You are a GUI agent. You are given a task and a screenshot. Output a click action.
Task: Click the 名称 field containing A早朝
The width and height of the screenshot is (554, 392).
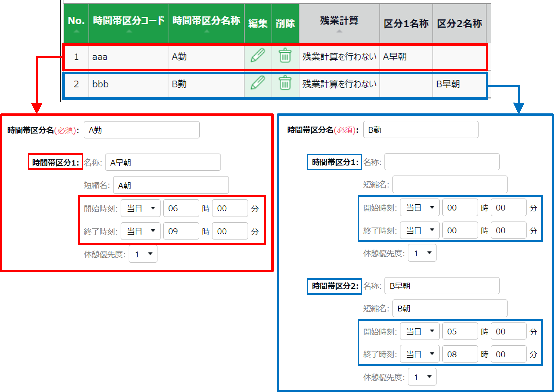pos(163,163)
